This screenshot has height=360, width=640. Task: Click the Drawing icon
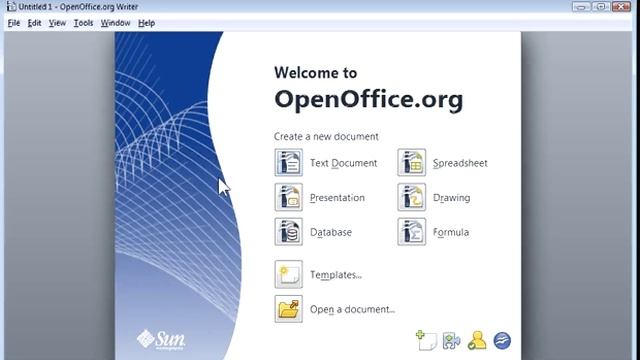tap(411, 197)
